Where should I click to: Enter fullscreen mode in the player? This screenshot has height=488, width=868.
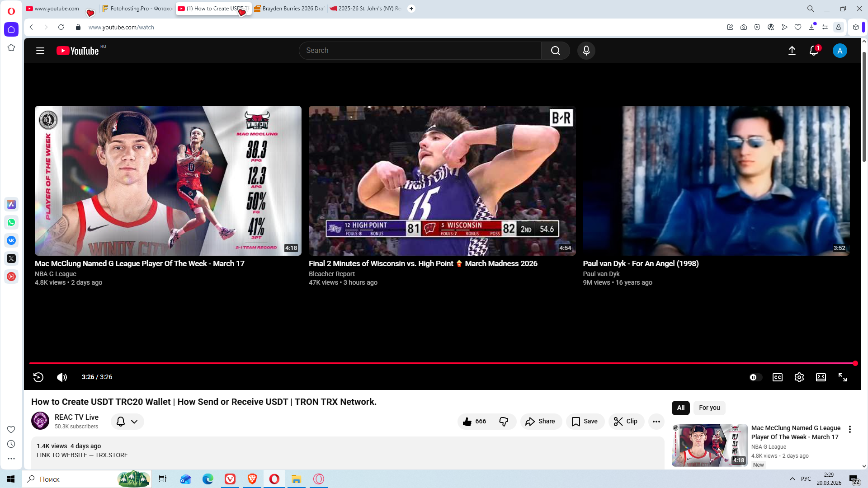(x=843, y=377)
